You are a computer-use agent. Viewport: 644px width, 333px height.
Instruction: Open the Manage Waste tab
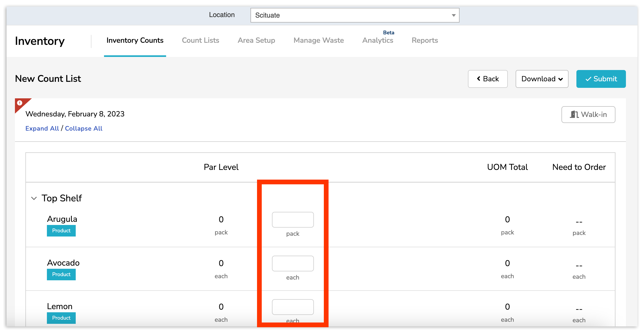pos(319,40)
